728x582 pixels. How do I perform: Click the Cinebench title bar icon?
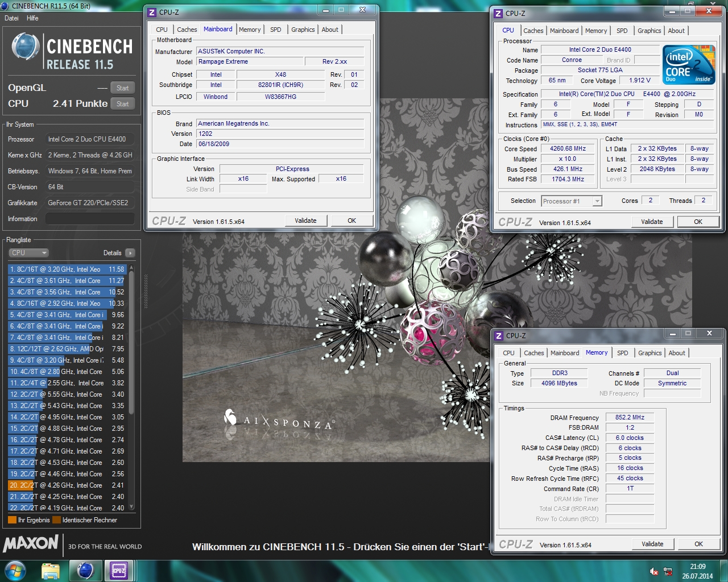pos(5,6)
